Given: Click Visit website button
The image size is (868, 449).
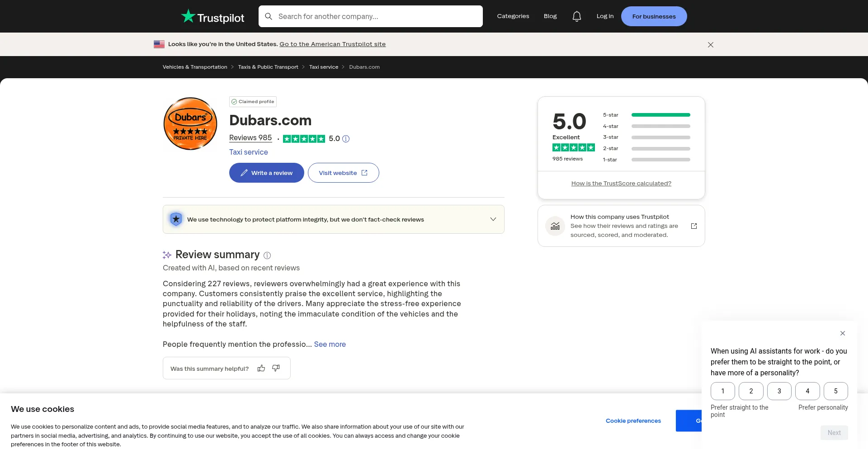Looking at the screenshot, I should 344,173.
